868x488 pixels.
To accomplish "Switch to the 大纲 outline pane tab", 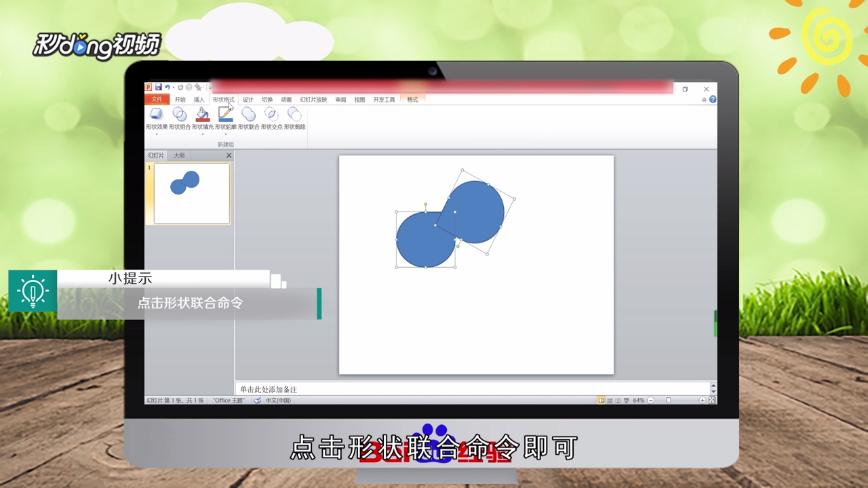I will [x=179, y=155].
